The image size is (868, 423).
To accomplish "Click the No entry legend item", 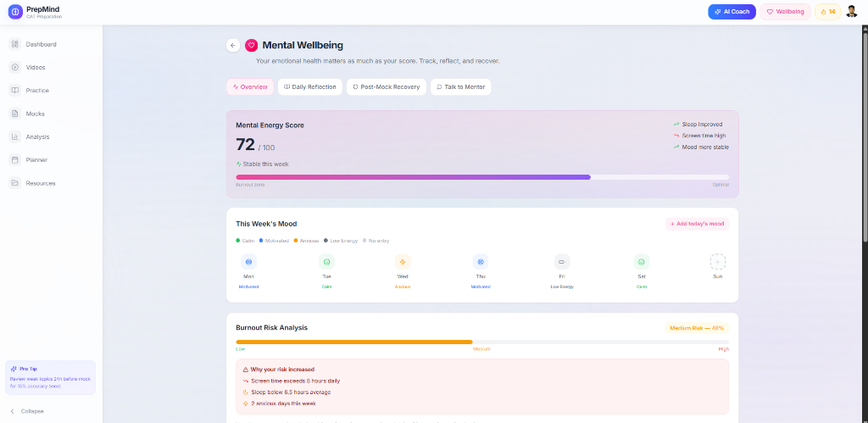I will tap(376, 241).
